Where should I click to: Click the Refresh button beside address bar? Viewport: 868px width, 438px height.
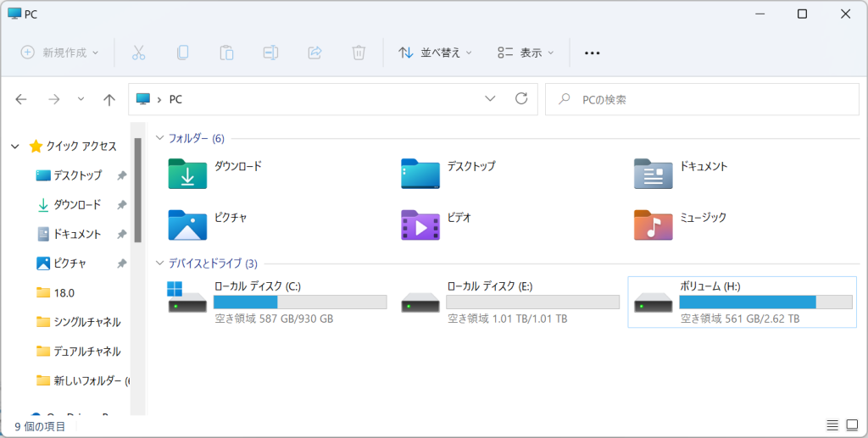521,99
